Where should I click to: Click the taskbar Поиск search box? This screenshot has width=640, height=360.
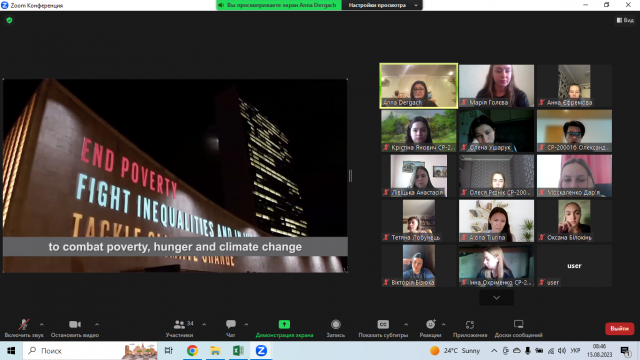(90, 351)
